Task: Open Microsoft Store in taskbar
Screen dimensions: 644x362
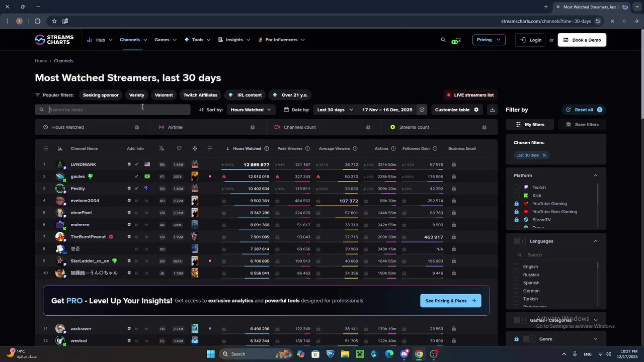Action: click(315, 354)
